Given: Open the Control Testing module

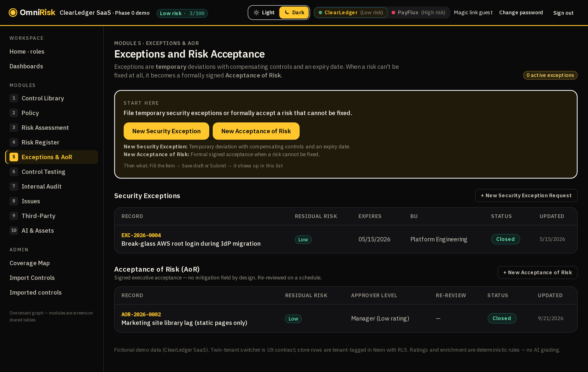Looking at the screenshot, I should click(52, 172).
